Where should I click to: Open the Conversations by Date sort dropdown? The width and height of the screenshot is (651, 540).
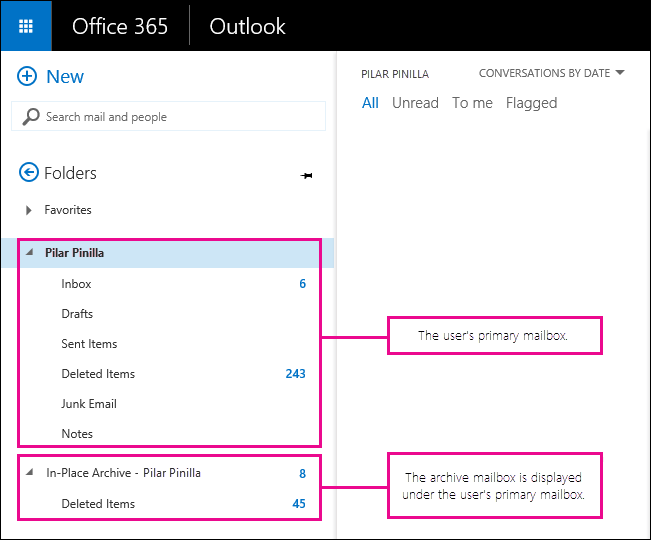click(x=551, y=73)
